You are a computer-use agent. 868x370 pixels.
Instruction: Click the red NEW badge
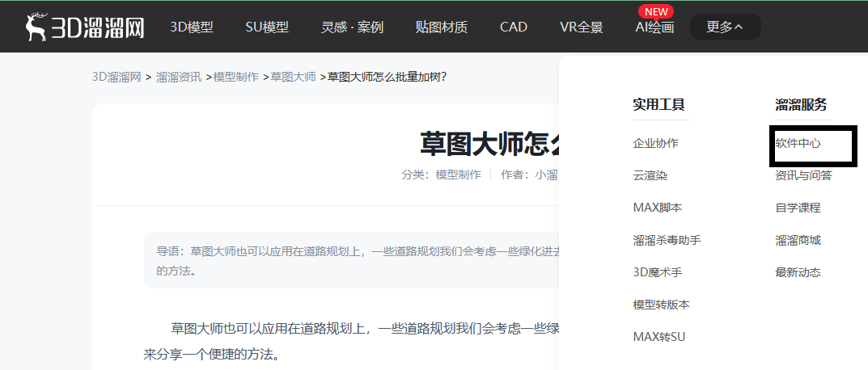(656, 11)
